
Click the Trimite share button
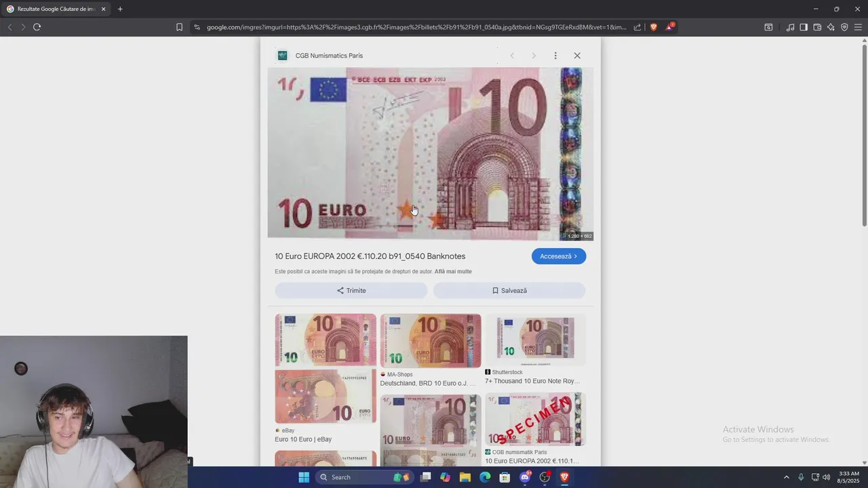click(351, 290)
